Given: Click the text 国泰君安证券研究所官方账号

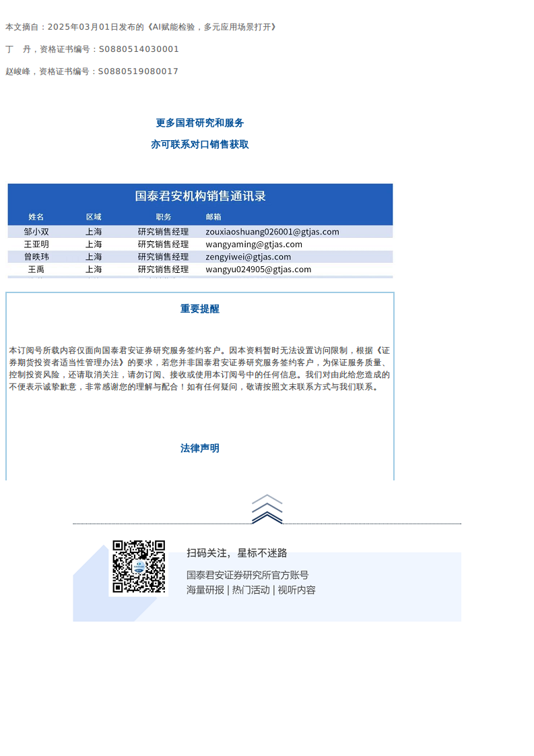Looking at the screenshot, I should (247, 575).
